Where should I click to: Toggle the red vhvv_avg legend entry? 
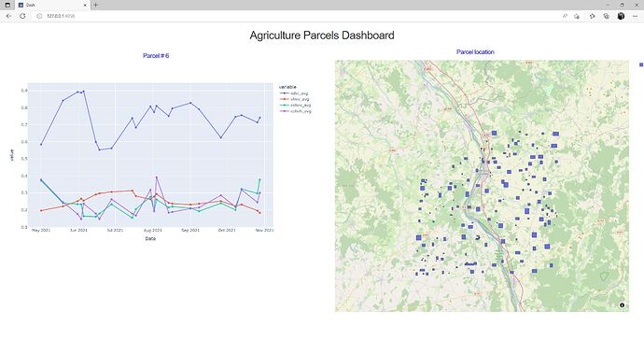coord(294,99)
